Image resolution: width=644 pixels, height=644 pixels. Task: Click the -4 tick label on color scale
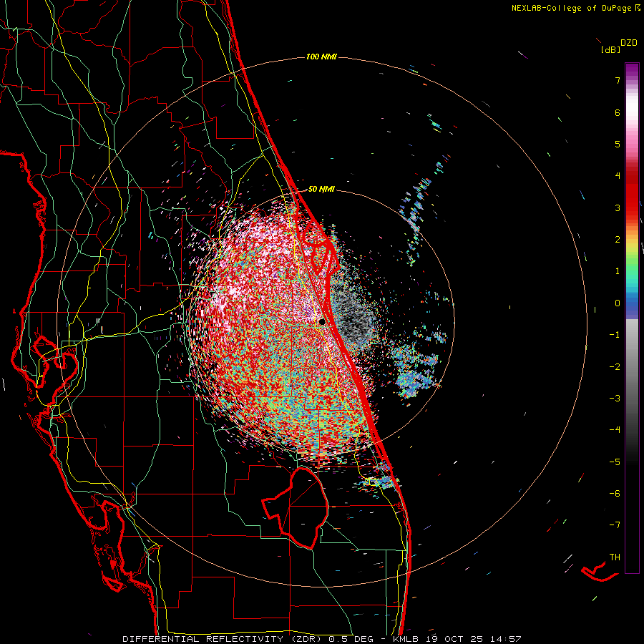coord(615,430)
